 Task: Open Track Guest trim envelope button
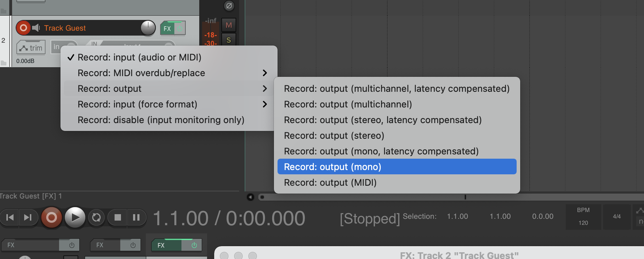[31, 48]
